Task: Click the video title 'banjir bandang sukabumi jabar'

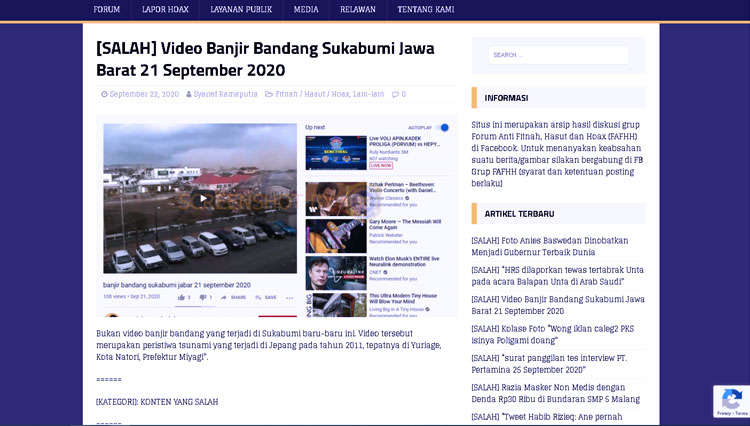Action: pyautogui.click(x=176, y=285)
